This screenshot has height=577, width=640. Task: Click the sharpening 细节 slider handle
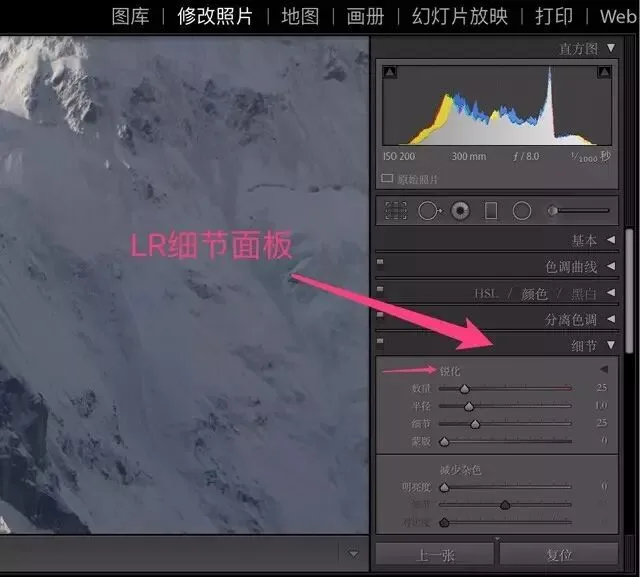point(475,424)
